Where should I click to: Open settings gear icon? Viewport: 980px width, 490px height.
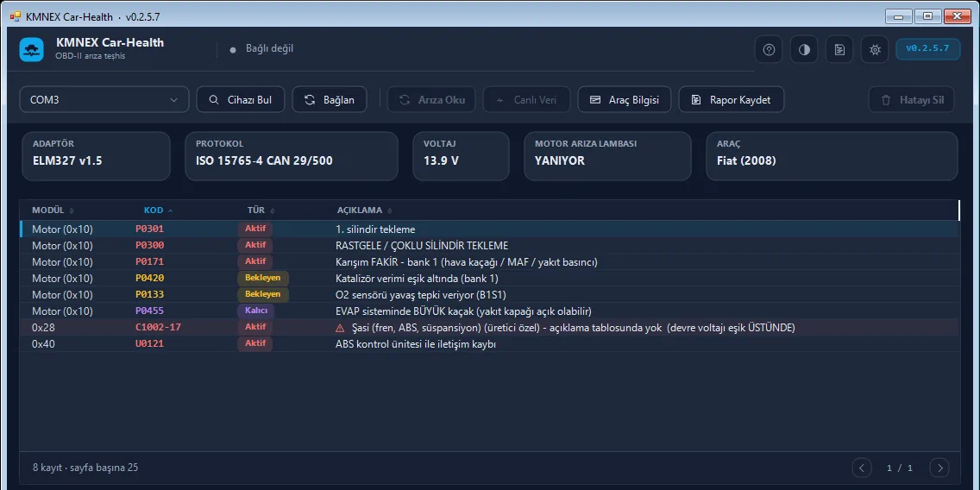[x=875, y=49]
